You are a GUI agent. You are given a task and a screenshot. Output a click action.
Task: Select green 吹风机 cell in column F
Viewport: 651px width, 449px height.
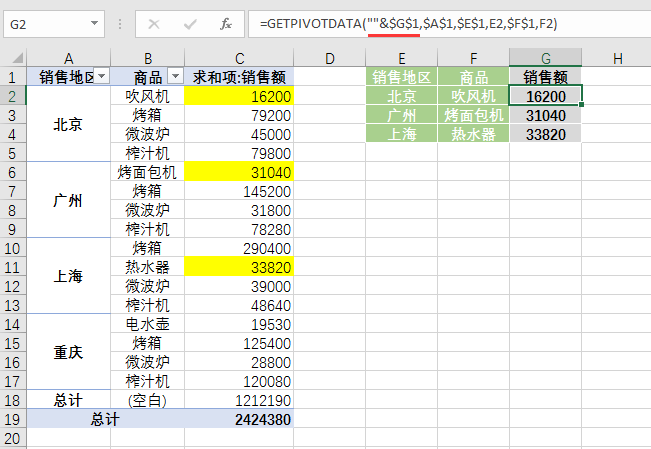pyautogui.click(x=473, y=96)
